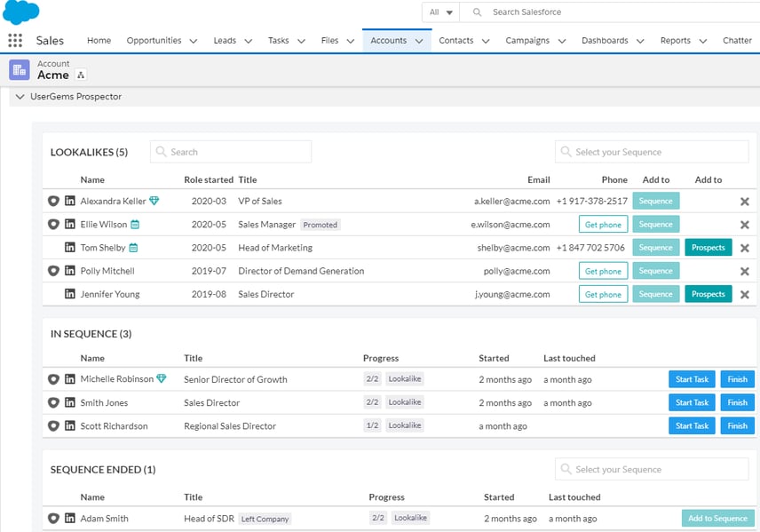Image resolution: width=760 pixels, height=532 pixels.
Task: Click Get phone for Ellie Wilson
Action: [x=603, y=224]
